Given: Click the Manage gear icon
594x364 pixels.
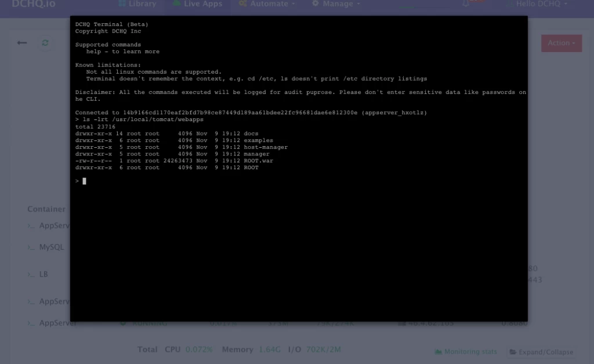Looking at the screenshot, I should pyautogui.click(x=315, y=3).
